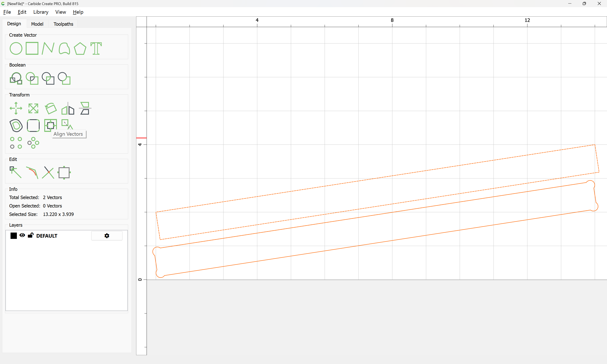Apply fourth Boolean operation icon

64,78
